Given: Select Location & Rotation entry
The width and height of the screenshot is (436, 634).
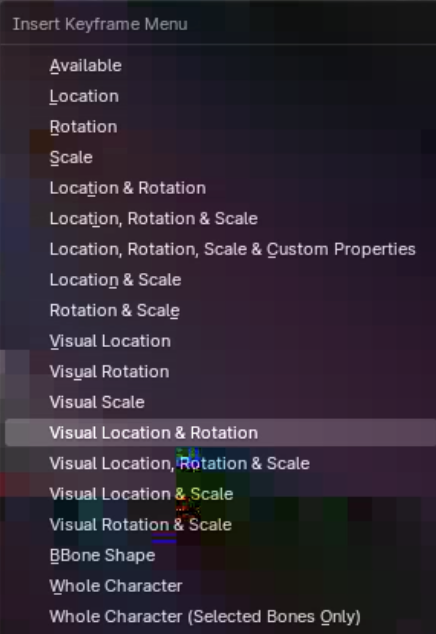Looking at the screenshot, I should click(220, 188).
